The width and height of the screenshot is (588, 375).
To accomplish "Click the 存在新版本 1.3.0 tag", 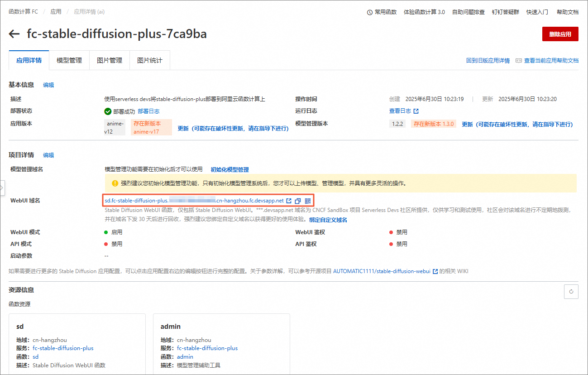I will [434, 124].
